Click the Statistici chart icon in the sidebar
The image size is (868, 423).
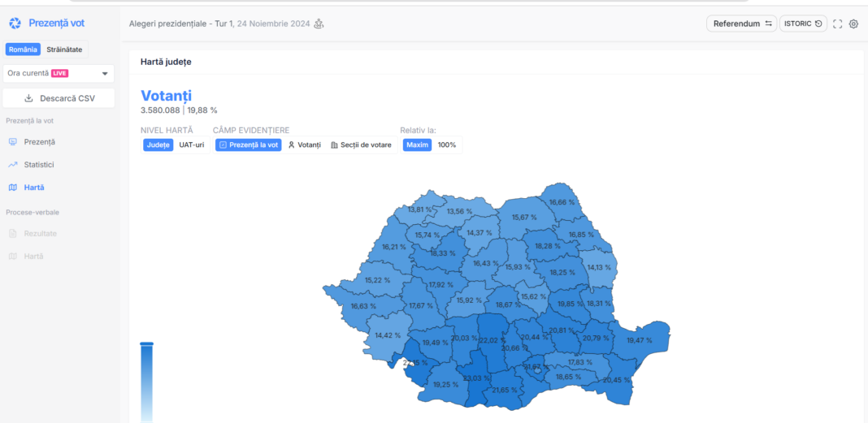12,165
